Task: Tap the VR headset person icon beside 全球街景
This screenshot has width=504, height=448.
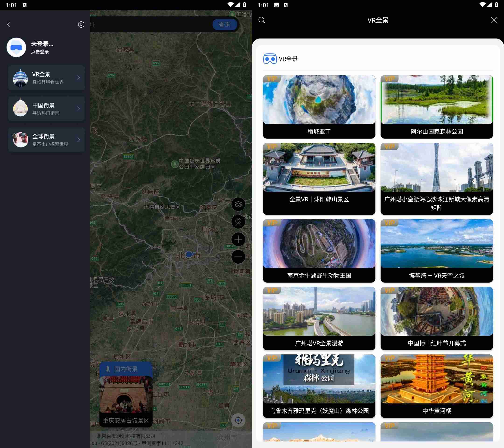Action: [x=21, y=140]
